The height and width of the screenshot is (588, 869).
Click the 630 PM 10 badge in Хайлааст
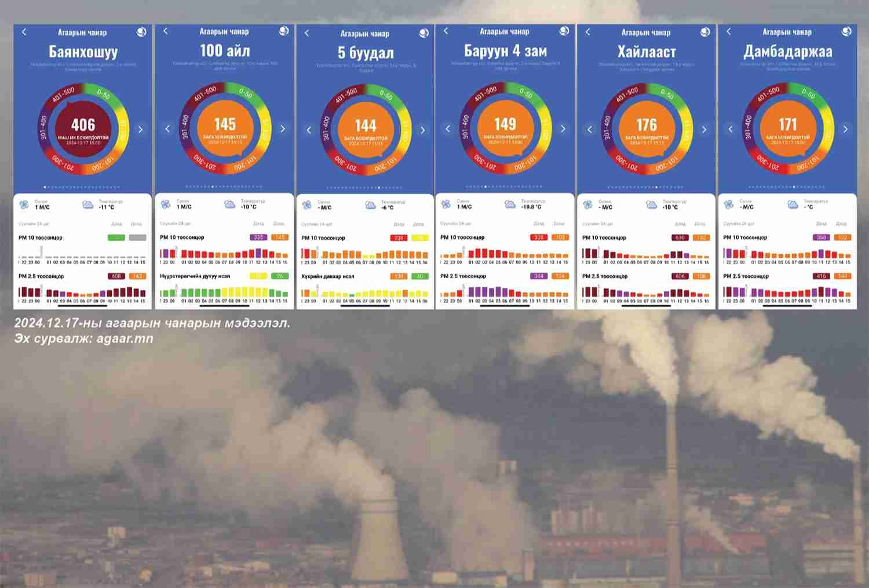pos(680,238)
